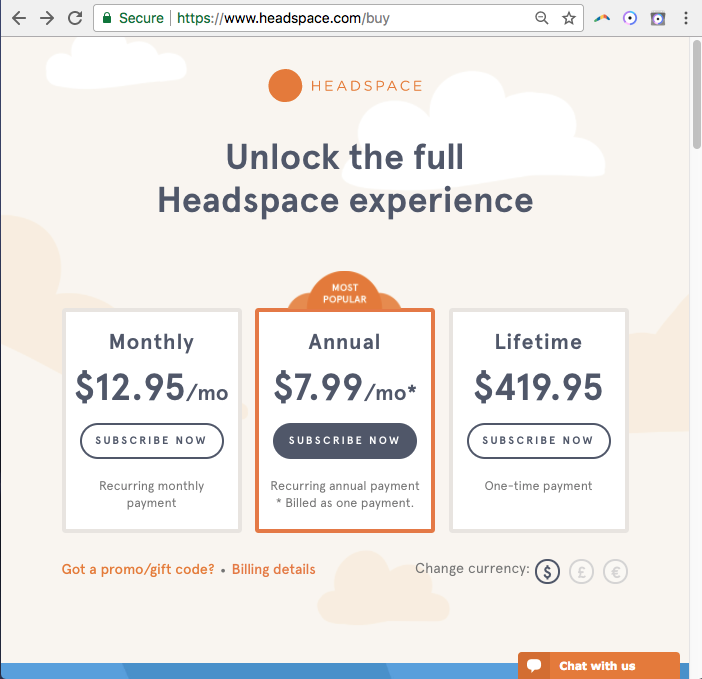702x679 pixels.
Task: Click the zoom magnifier icon in address bar
Action: (542, 18)
